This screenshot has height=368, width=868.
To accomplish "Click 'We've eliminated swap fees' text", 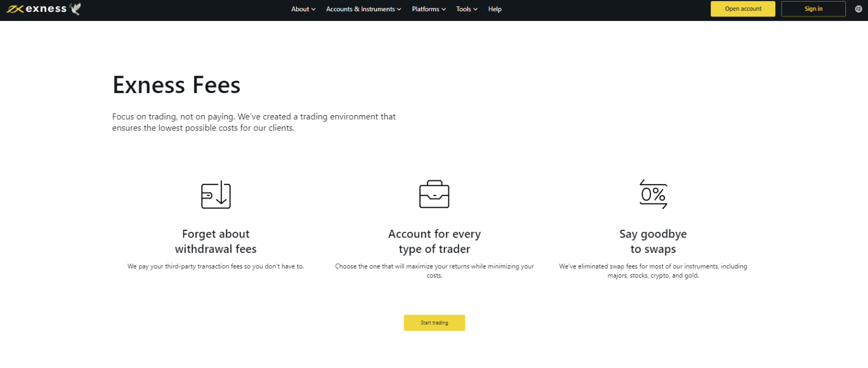I will [x=653, y=271].
